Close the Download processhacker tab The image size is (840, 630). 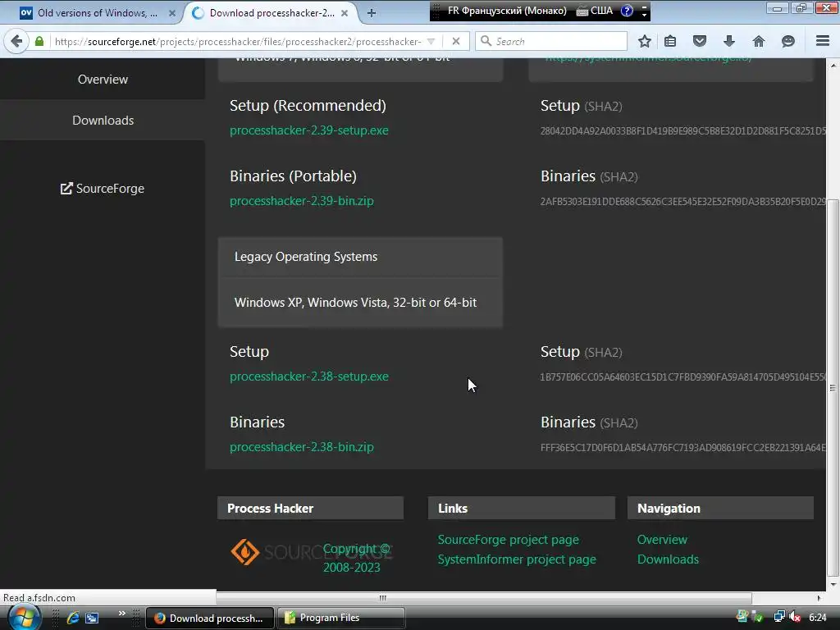click(345, 13)
